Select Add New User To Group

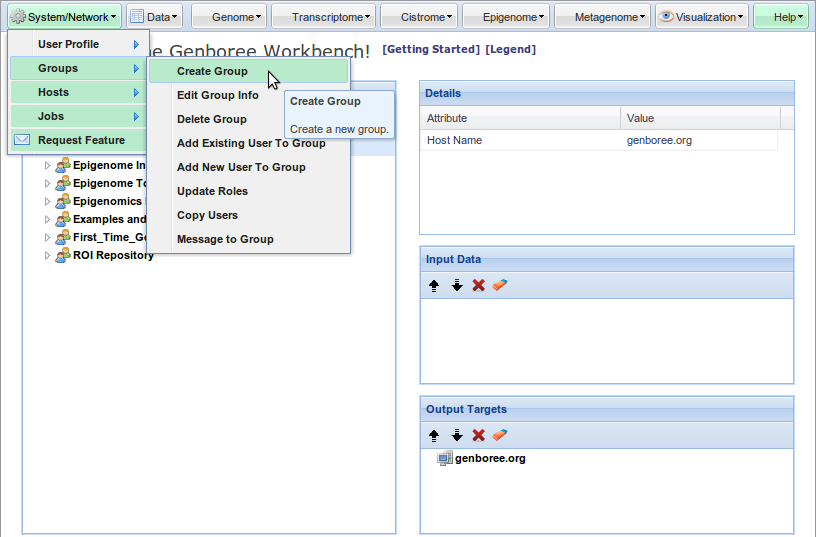[241, 167]
